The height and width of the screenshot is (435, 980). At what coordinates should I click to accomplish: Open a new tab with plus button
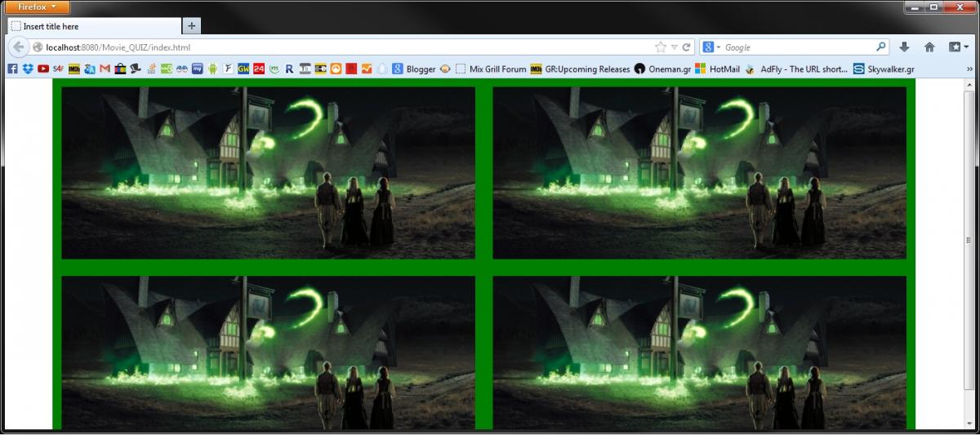(x=193, y=26)
